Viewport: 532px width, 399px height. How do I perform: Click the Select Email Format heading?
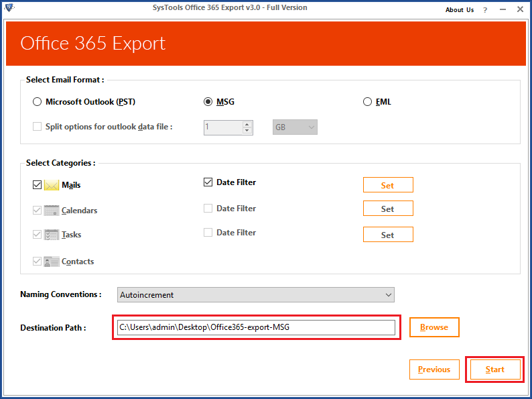[x=65, y=80]
